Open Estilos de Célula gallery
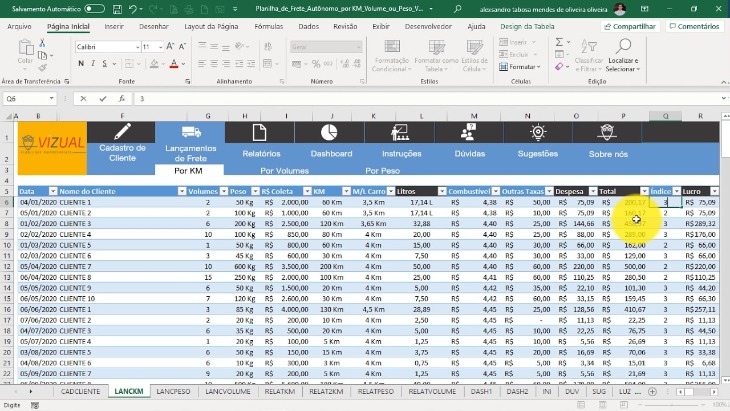Image resolution: width=730 pixels, height=411 pixels. pyautogui.click(x=474, y=55)
